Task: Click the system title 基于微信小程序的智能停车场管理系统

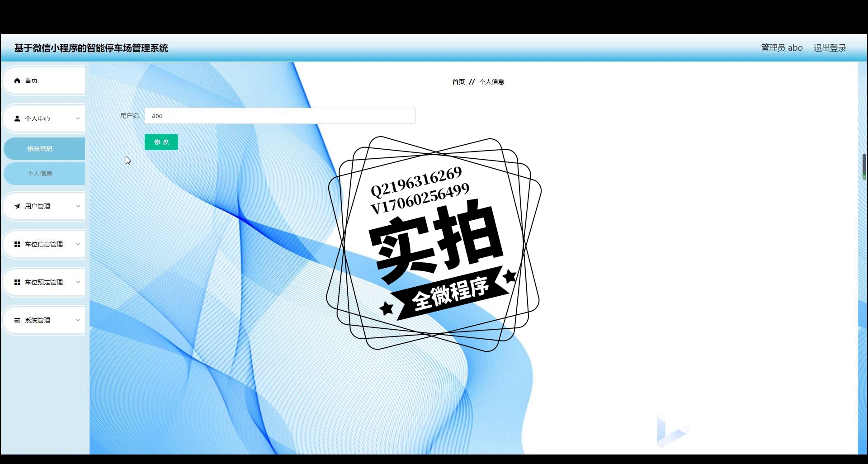Action: coord(91,48)
